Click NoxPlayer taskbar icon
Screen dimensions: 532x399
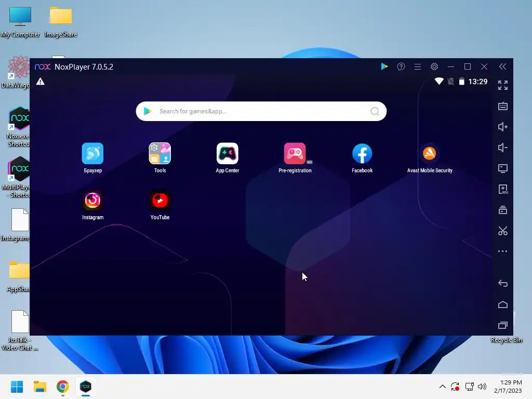point(86,387)
